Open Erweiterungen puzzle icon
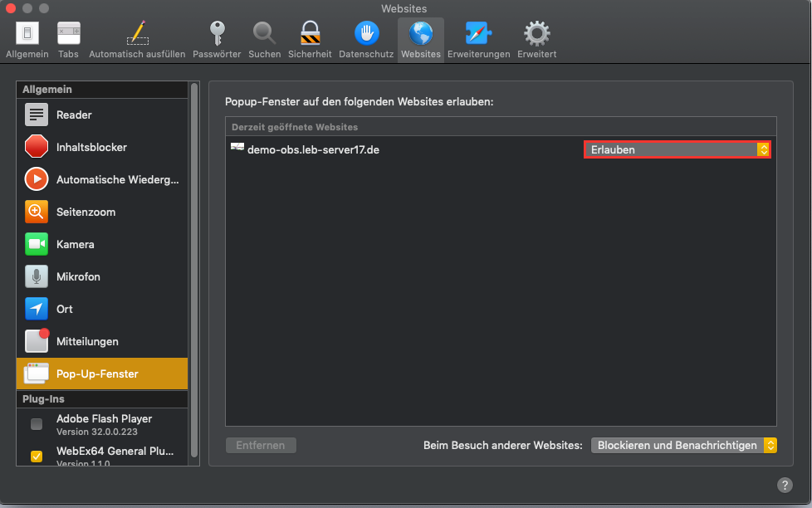The image size is (812, 508). tap(478, 34)
